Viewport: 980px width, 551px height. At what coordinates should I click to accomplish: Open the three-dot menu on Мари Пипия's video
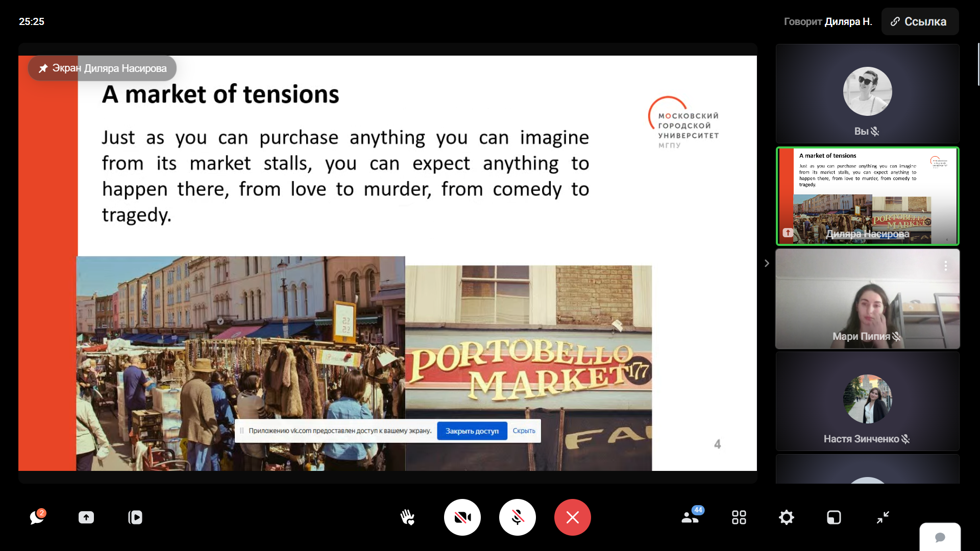(x=946, y=266)
